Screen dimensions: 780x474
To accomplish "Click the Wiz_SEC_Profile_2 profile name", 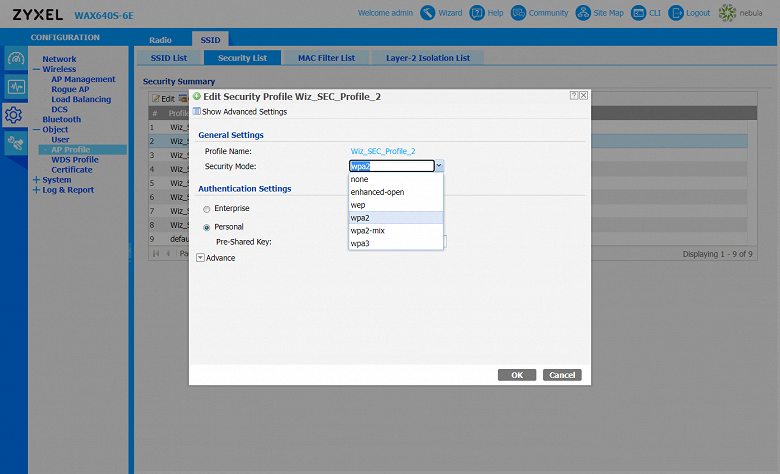I will [x=383, y=151].
